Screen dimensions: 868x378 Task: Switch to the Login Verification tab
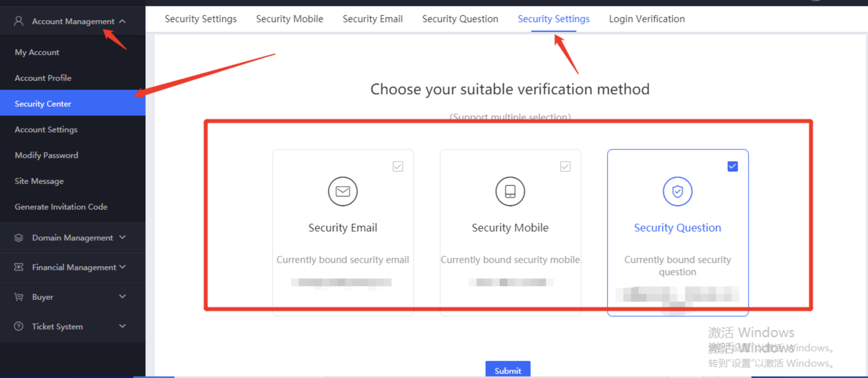coord(647,19)
